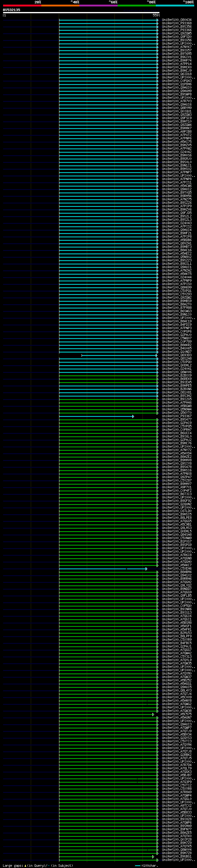The width and height of the screenshot is (197, 868).
Task: Select hit UniRef100_Q8S2A8
Action: point(176,359)
